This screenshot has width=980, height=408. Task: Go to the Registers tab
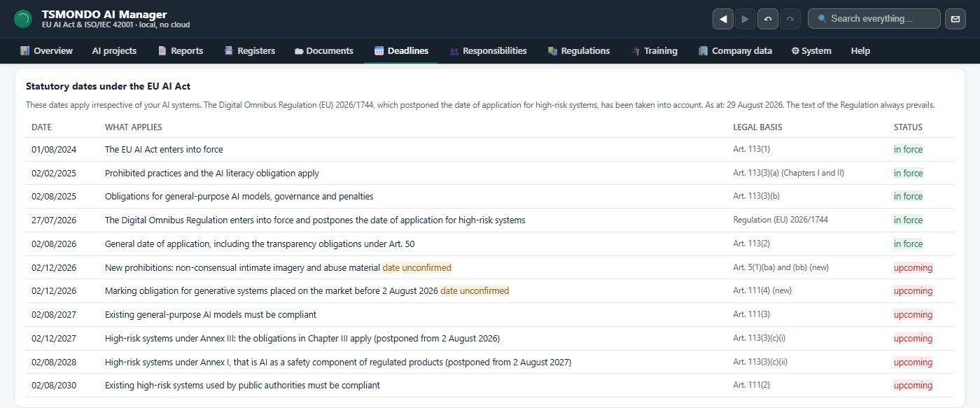pyautogui.click(x=249, y=50)
